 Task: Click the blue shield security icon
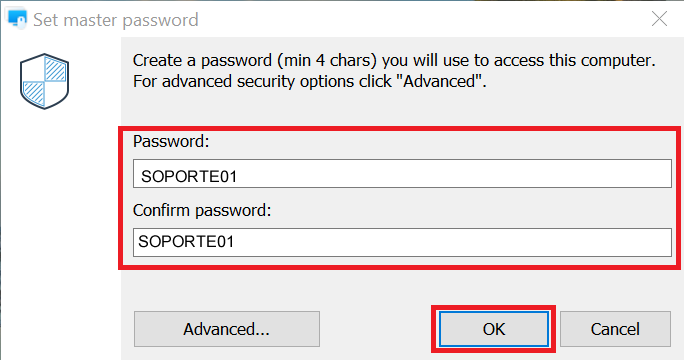[44, 81]
